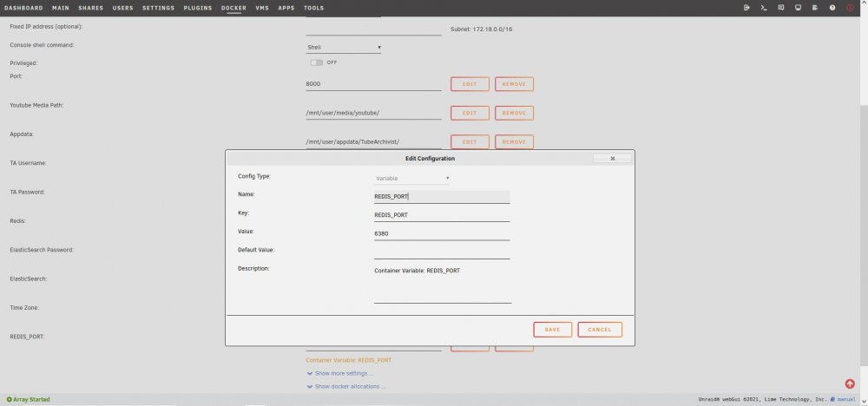Edit the Port 8000 entry

tap(470, 84)
